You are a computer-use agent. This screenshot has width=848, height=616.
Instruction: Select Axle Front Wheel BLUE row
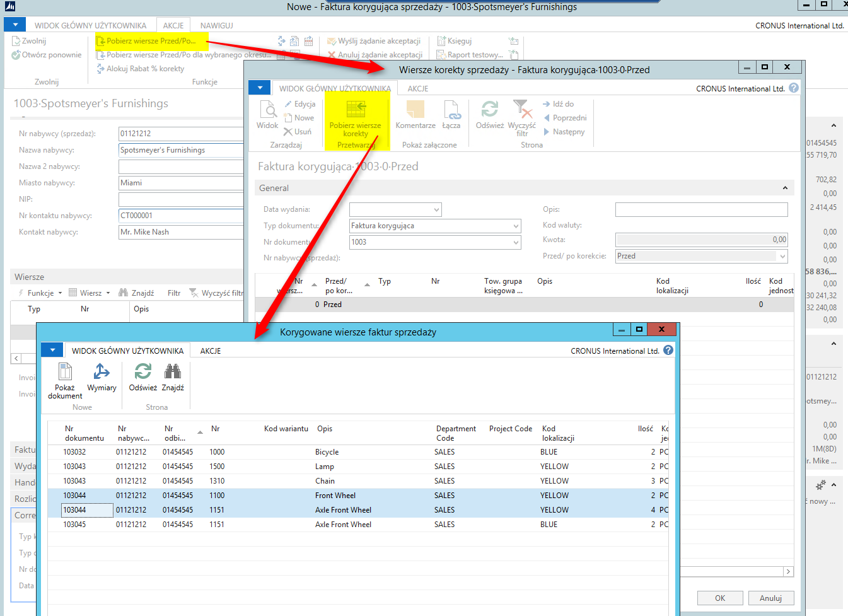(x=358, y=525)
